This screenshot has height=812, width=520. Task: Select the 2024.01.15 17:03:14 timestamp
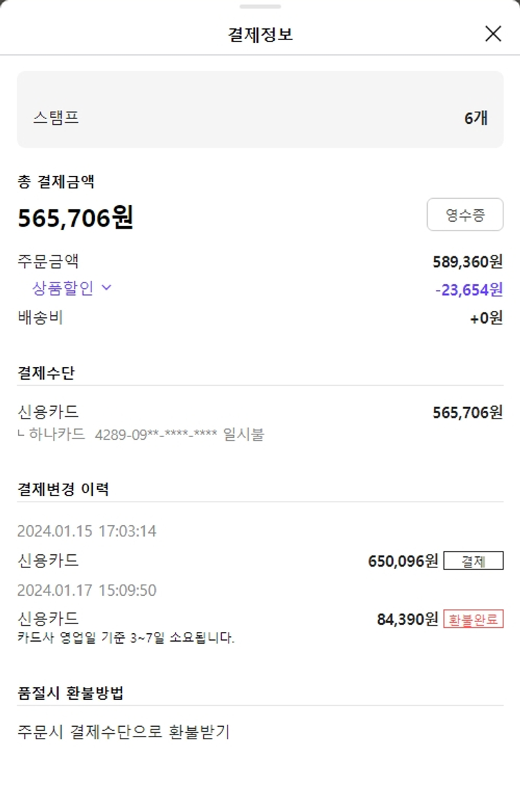pyautogui.click(x=87, y=531)
